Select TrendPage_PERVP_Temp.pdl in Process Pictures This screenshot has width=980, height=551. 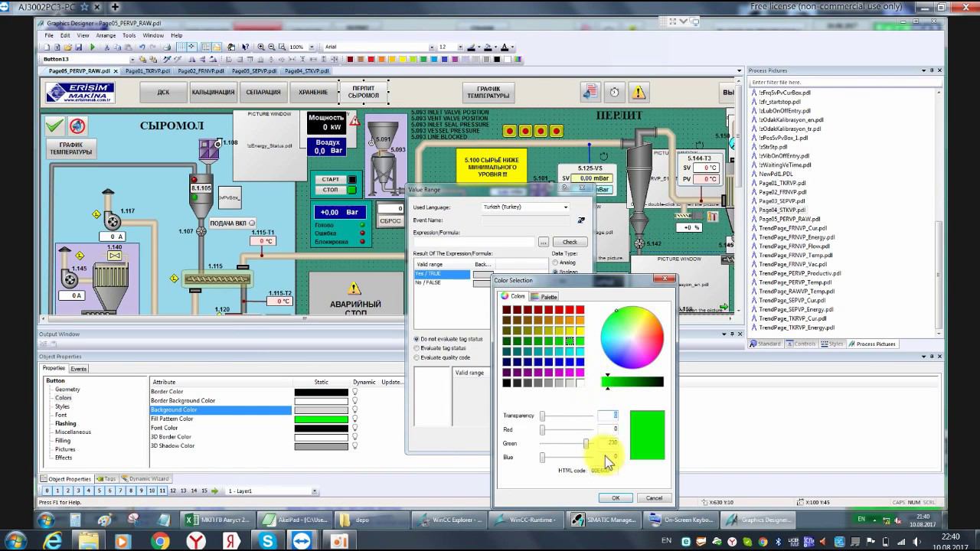(x=795, y=282)
